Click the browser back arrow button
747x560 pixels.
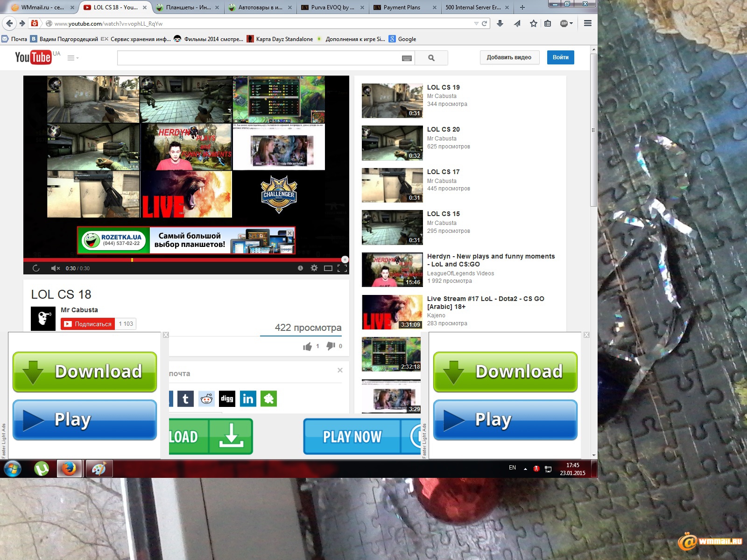click(9, 23)
